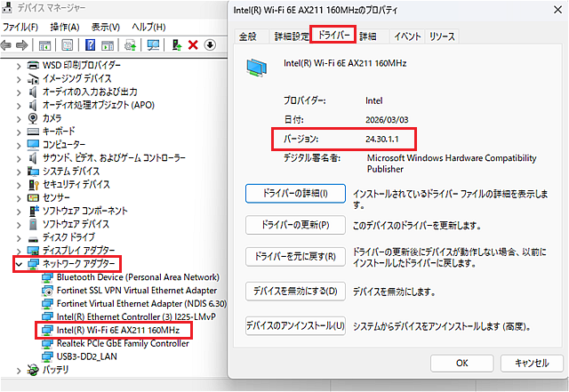This screenshot has width=569, height=392.
Task: Click the Bluetooth Device adapter icon
Action: click(47, 277)
